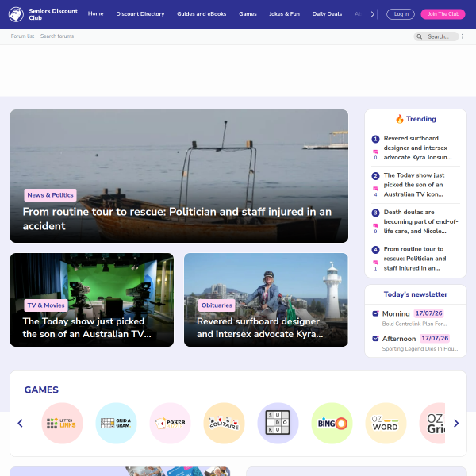
Task: Expand more navigation items with the chevron
Action: coord(373,14)
